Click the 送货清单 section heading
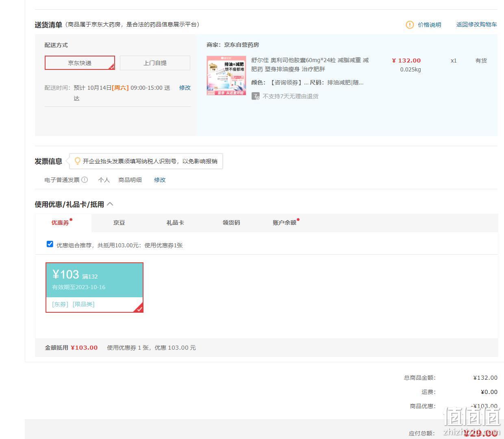504x439 pixels. point(48,25)
